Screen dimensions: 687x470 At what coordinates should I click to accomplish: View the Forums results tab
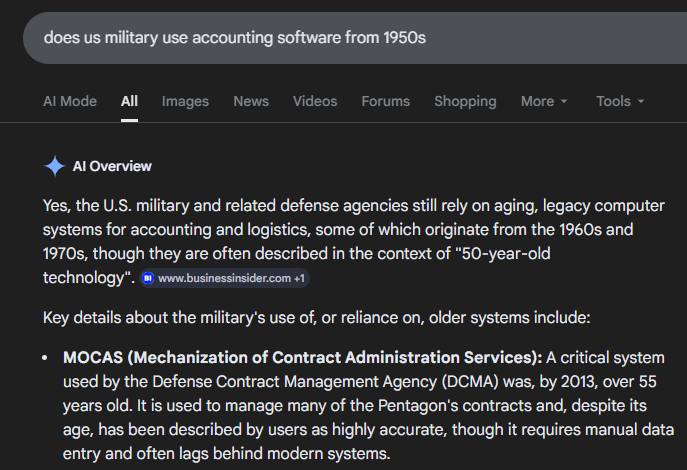[385, 101]
